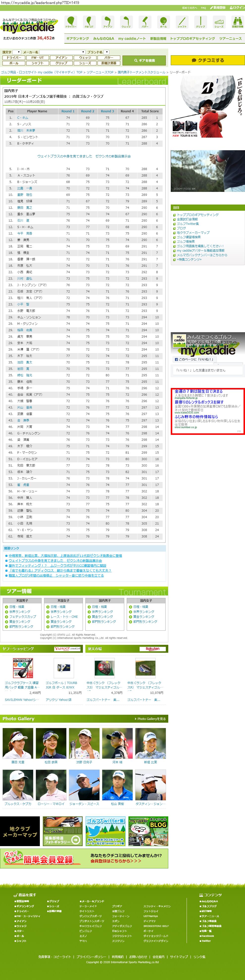Screen dimensions: 245x980
Task: Select the Iron (アイアン) icon
Action: click(107, 22)
